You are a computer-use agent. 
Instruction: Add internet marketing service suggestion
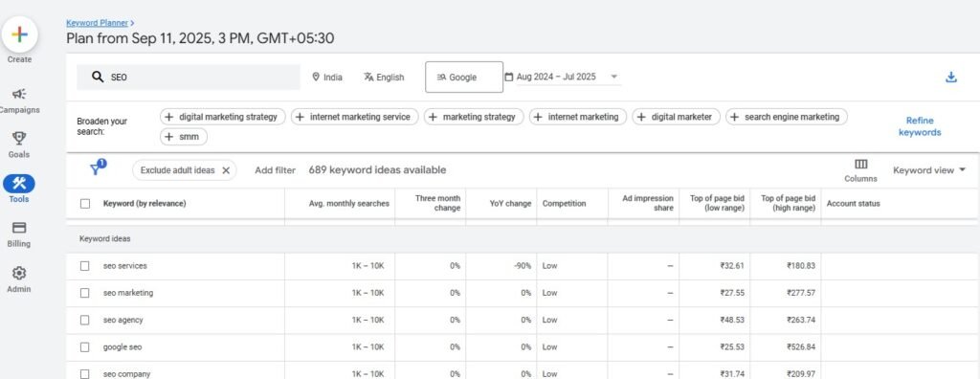(354, 117)
